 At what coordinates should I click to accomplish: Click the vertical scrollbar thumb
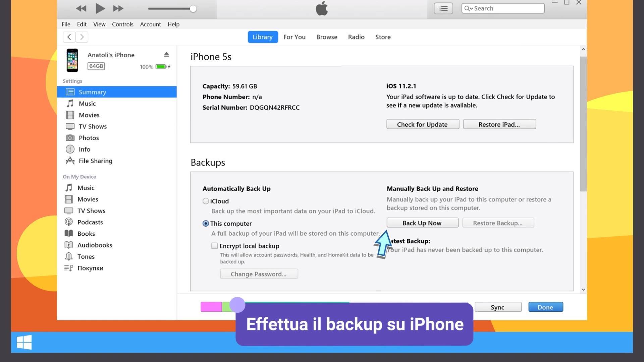click(583, 124)
